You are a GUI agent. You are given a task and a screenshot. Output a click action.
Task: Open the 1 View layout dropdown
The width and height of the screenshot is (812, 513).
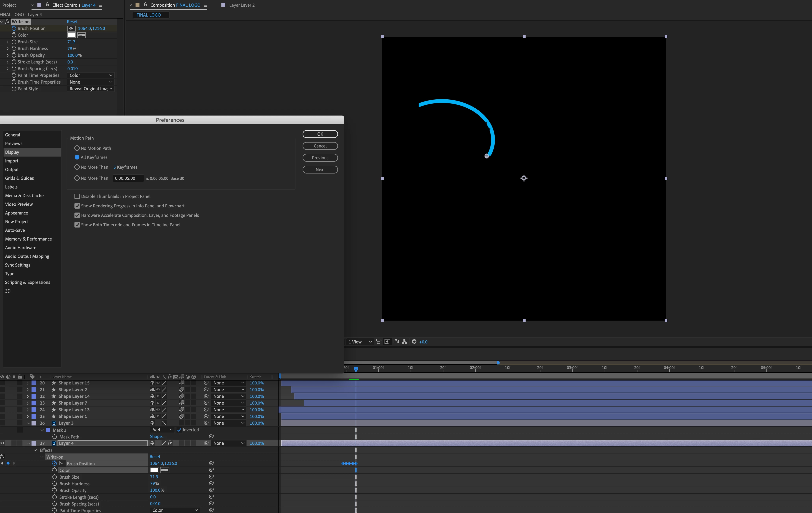pyautogui.click(x=360, y=342)
